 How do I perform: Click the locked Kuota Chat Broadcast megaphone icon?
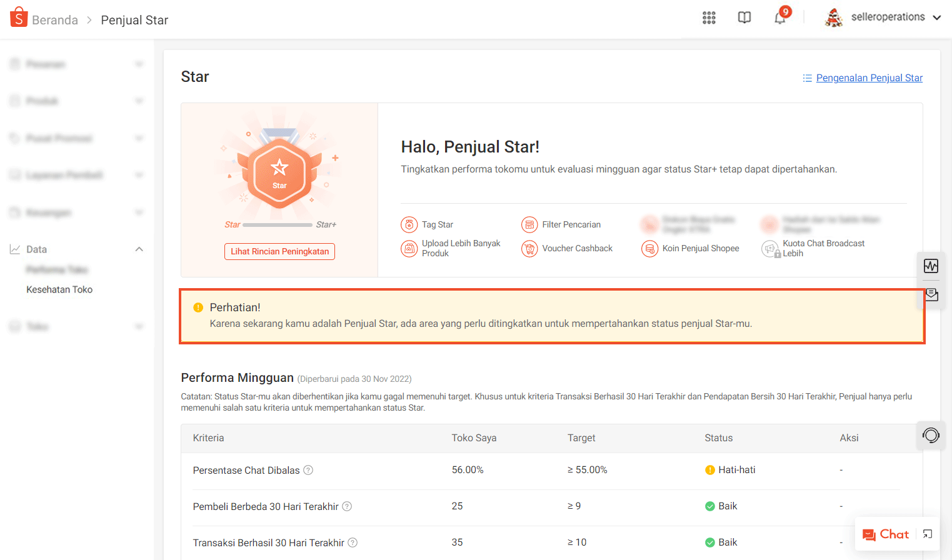click(769, 248)
